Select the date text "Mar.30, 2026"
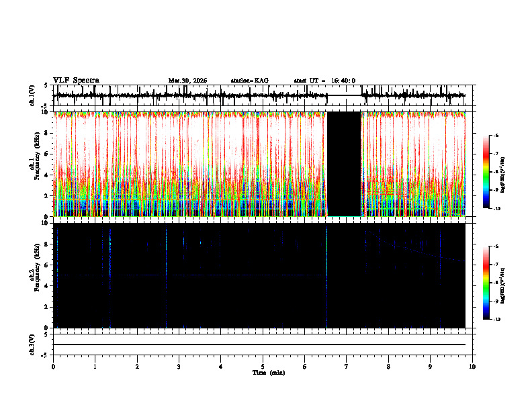Screen dimensions: 532x411 (187, 81)
